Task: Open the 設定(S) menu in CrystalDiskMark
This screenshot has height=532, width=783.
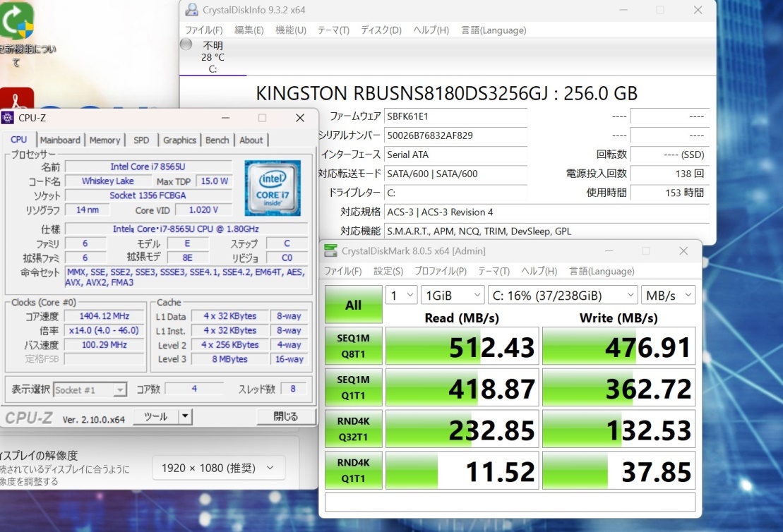Action: tap(388, 271)
